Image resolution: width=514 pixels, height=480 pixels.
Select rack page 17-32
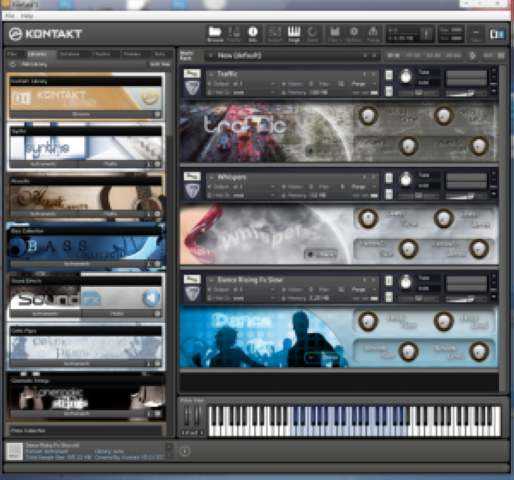(413, 55)
